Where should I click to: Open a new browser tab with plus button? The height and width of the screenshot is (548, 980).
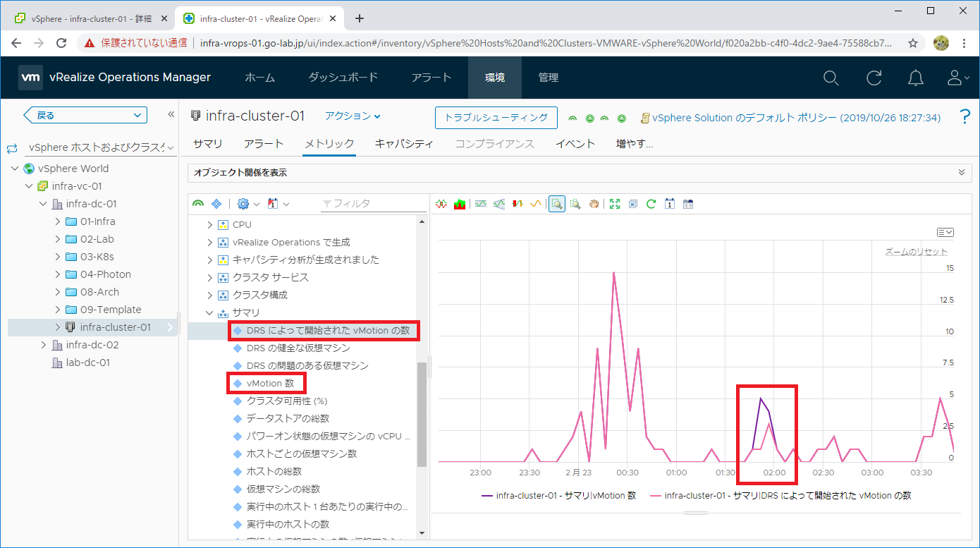coord(360,18)
